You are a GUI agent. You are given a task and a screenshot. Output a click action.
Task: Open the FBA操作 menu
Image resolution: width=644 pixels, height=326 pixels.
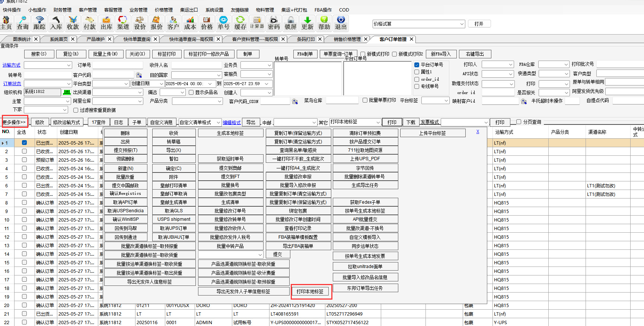click(x=323, y=10)
